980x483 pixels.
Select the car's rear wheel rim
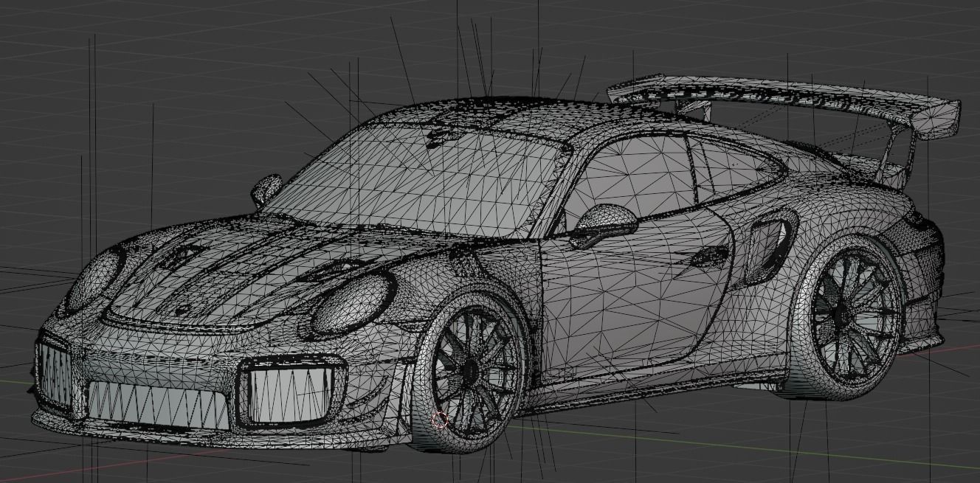(x=857, y=316)
